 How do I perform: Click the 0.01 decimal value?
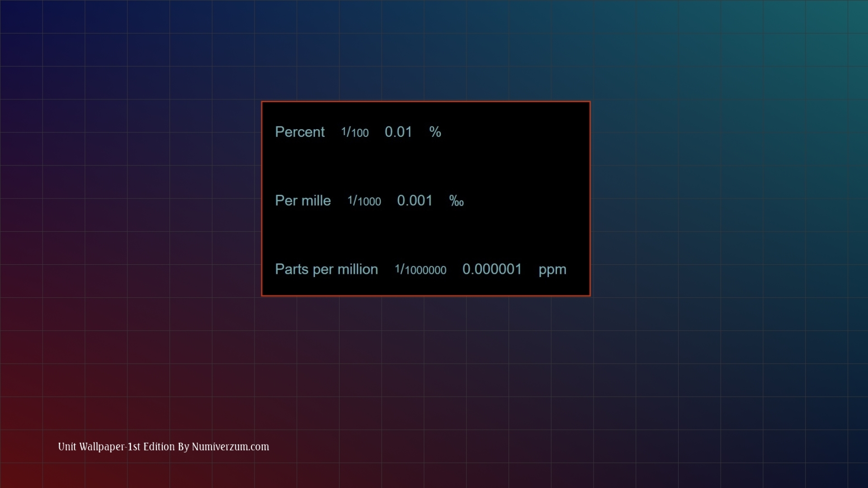398,132
